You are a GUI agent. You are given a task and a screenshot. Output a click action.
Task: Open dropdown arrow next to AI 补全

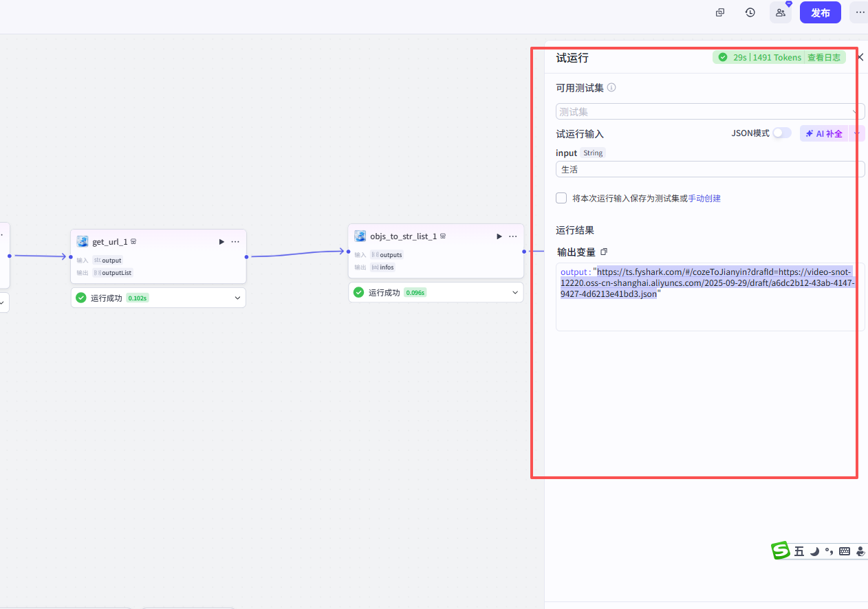pos(857,133)
